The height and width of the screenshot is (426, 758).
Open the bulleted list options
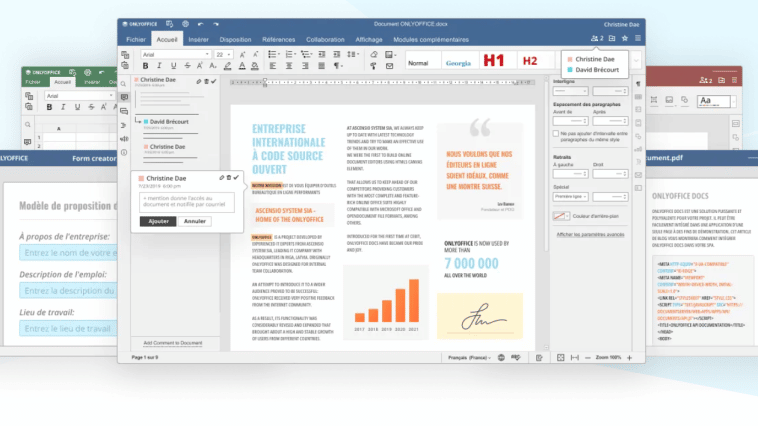274,54
